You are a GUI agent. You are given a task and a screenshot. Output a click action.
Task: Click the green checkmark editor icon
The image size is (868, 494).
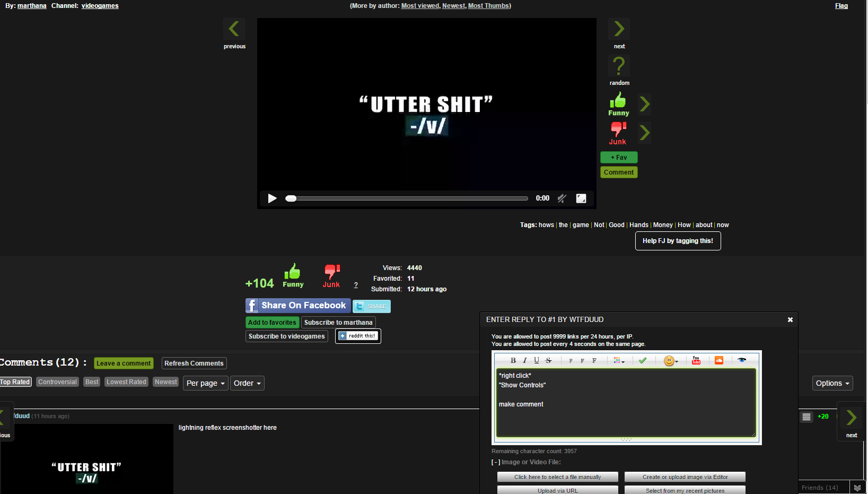pos(643,360)
